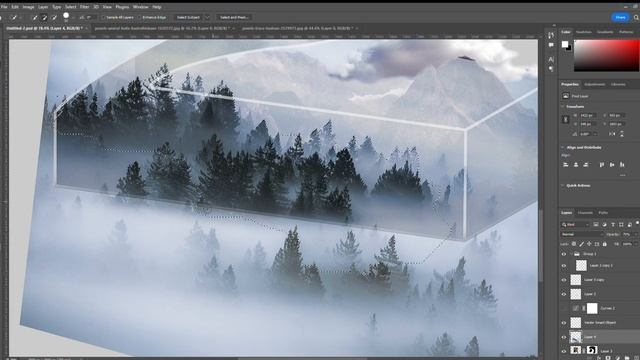The width and height of the screenshot is (640, 360).
Task: Open the blend mode Normal dropdown
Action: coord(582,234)
